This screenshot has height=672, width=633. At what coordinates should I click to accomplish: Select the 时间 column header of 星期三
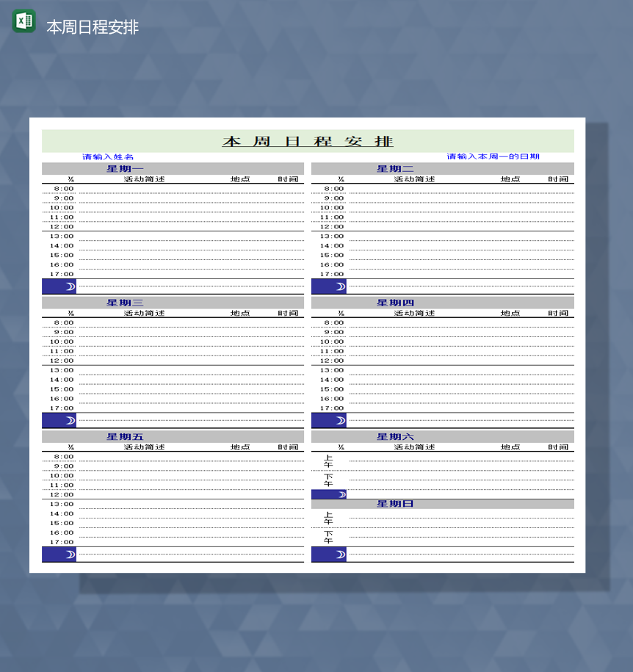coord(286,312)
